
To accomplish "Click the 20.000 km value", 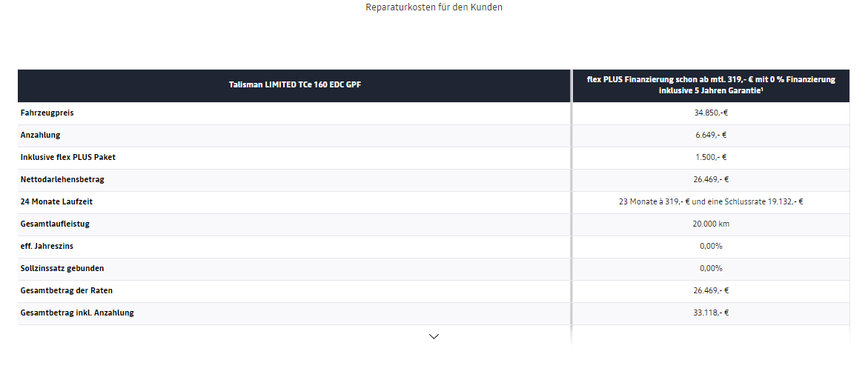I will pyautogui.click(x=711, y=224).
